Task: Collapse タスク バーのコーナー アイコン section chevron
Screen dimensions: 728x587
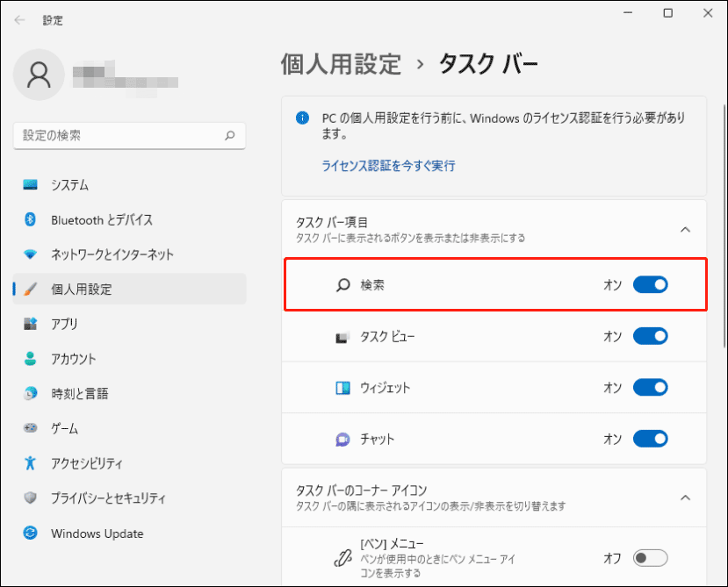Action: [685, 498]
